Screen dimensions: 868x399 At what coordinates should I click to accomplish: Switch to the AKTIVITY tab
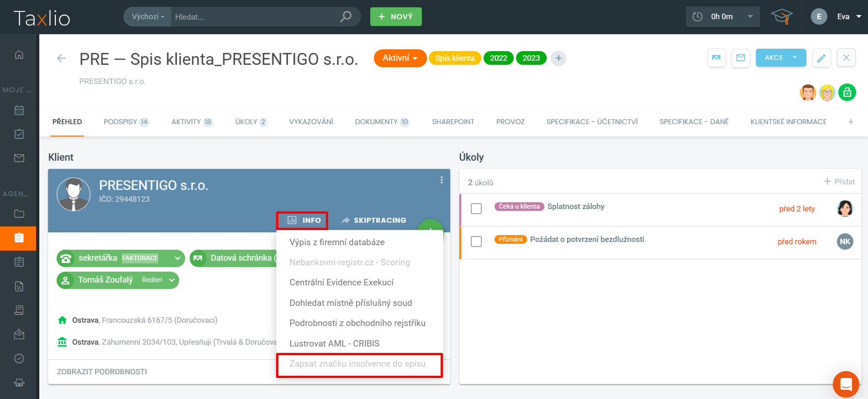[192, 122]
